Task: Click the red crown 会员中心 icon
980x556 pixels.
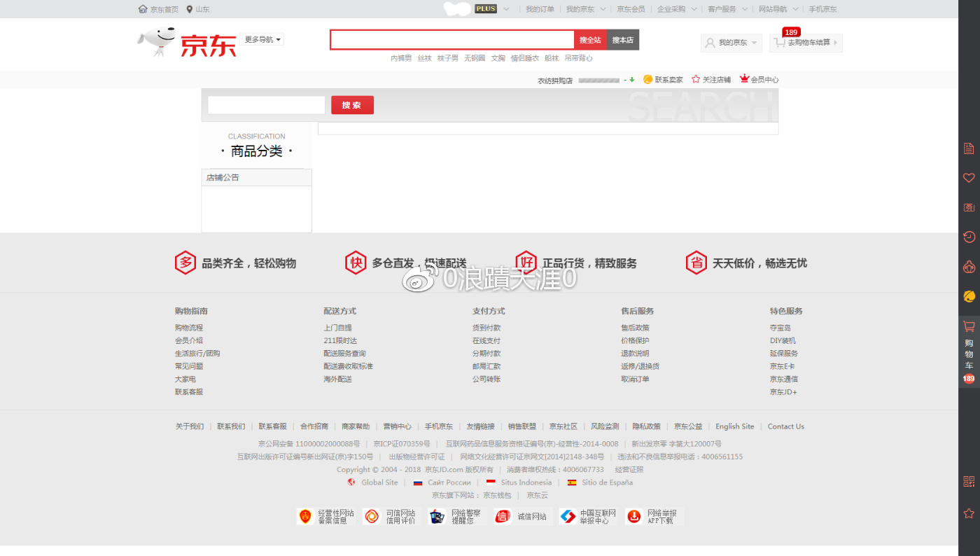Action: pos(744,79)
